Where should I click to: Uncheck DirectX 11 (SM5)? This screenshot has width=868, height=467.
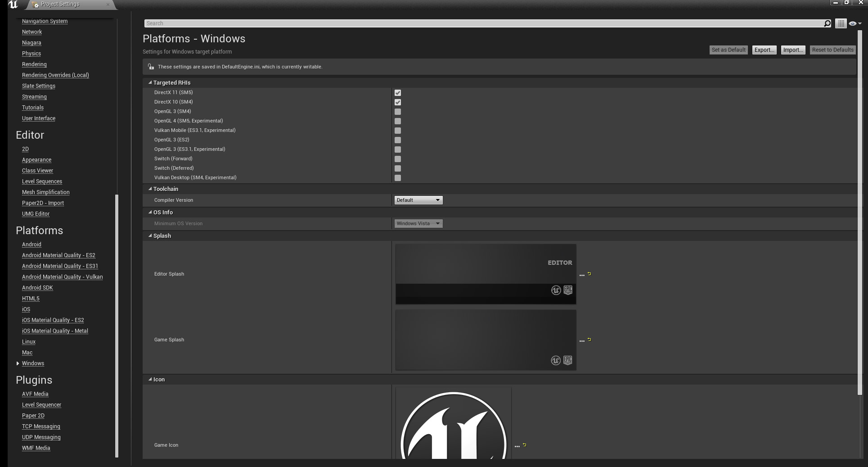[398, 93]
